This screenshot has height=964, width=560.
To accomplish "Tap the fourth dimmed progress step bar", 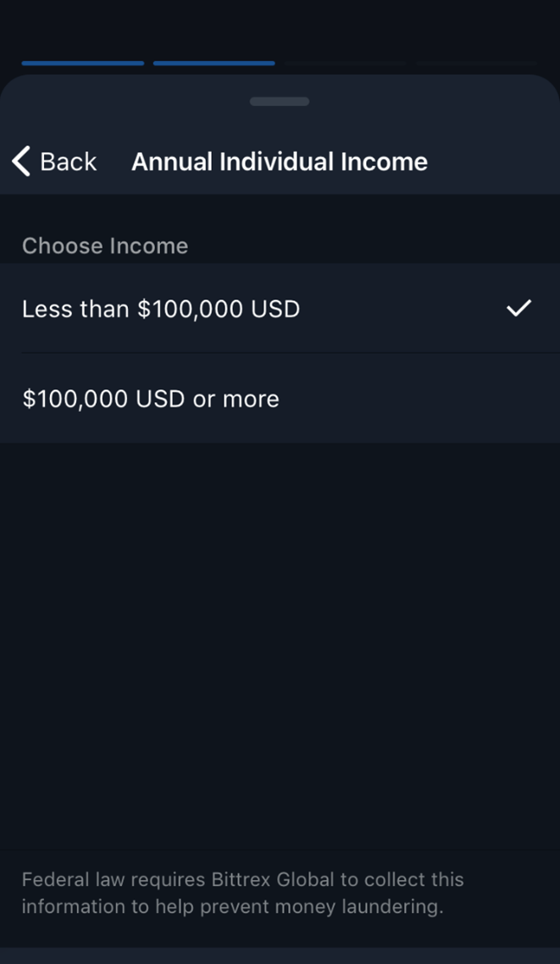I will pyautogui.click(x=476, y=64).
